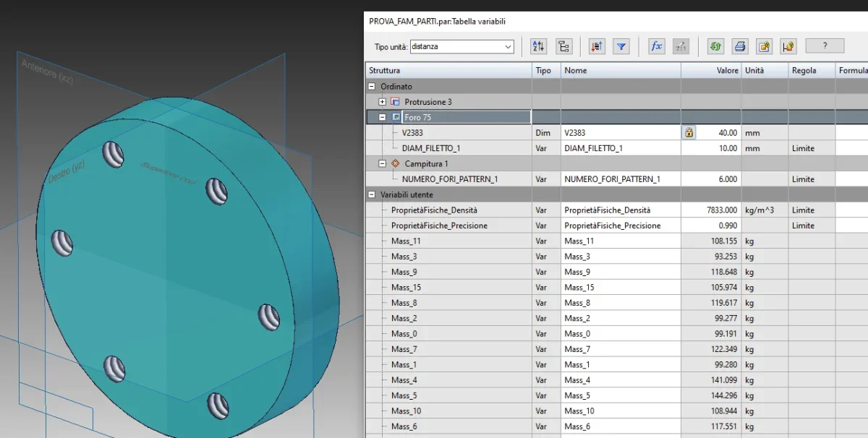Collapse the Campitura 1 node
Viewport: 868px width, 438px height.
383,164
